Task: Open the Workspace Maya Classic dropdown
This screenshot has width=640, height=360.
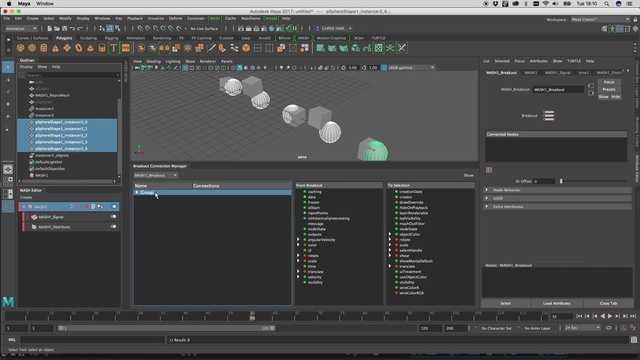Action: pyautogui.click(x=600, y=19)
